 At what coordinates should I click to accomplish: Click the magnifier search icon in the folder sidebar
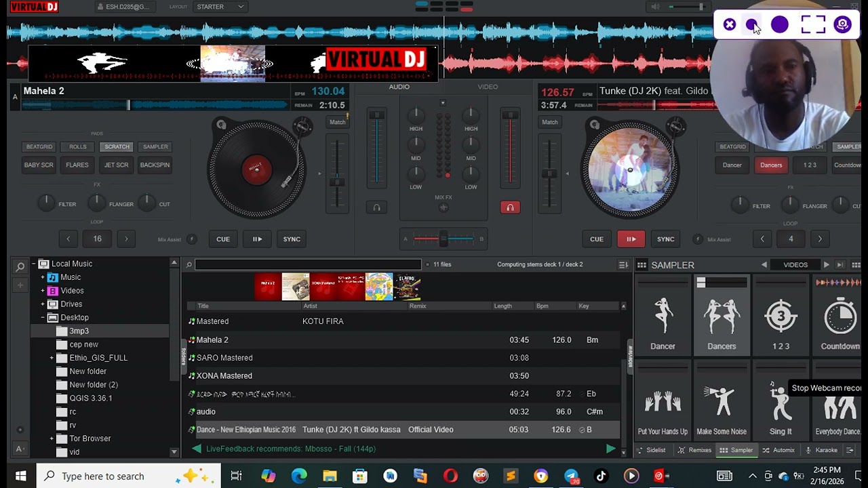[20, 267]
